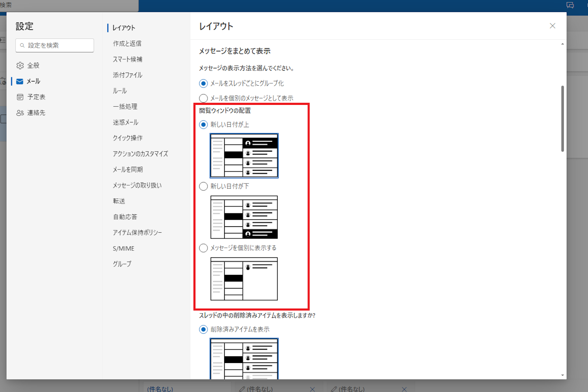Click the Contacts people icon
The width and height of the screenshot is (588, 392).
point(20,113)
